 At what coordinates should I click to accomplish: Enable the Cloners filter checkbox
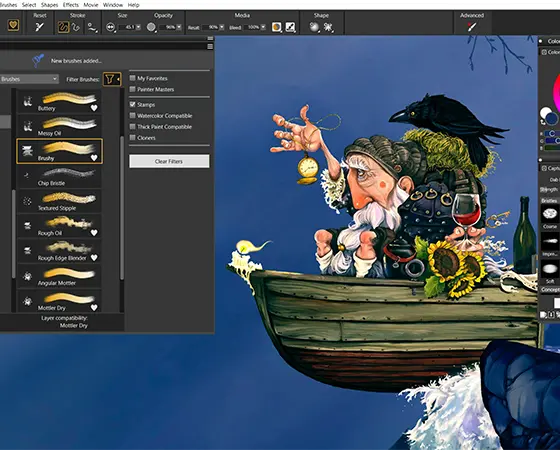(x=132, y=138)
